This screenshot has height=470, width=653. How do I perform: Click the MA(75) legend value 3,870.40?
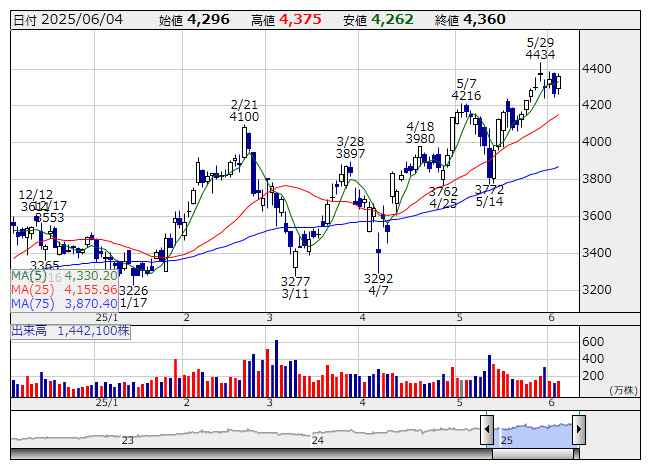pyautogui.click(x=91, y=304)
